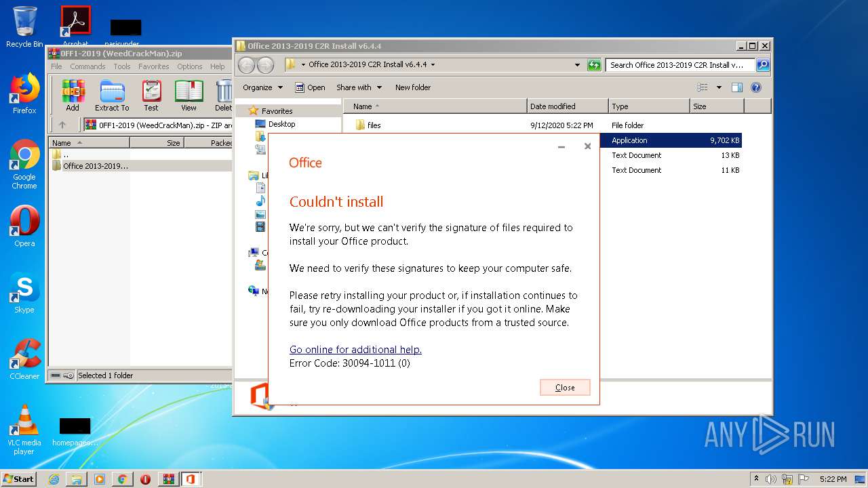Screen dimensions: 868x488
Task: Click WinRAR View file icon
Action: pos(189,96)
